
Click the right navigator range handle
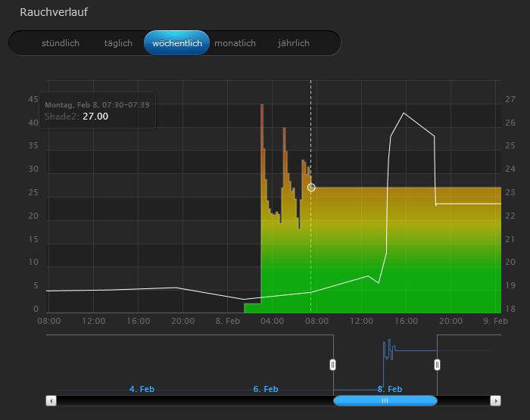(437, 365)
